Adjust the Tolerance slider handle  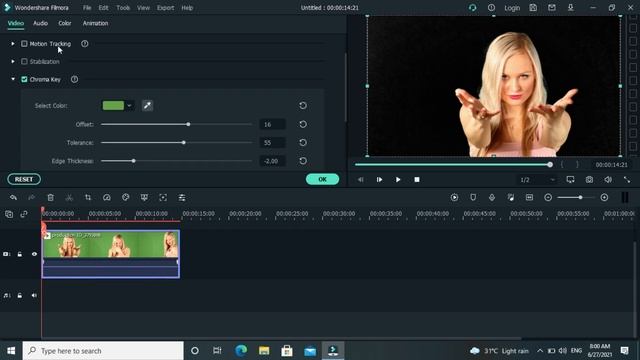(x=184, y=142)
